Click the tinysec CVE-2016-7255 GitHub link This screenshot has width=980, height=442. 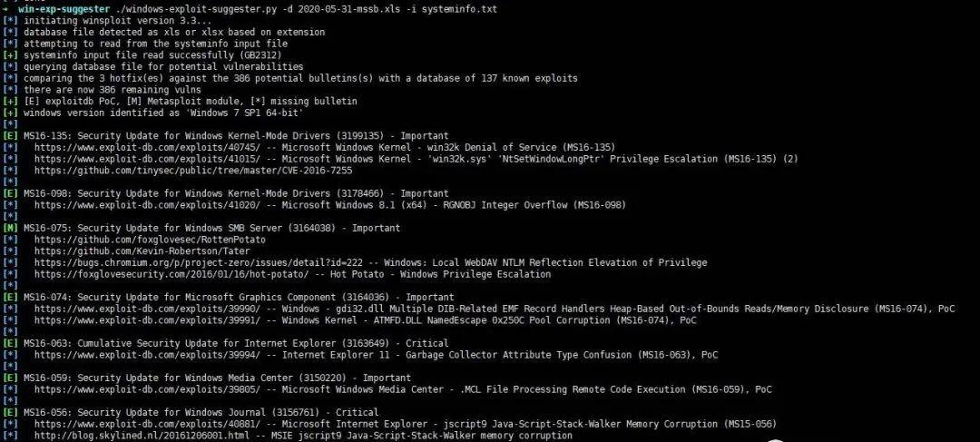pos(193,171)
